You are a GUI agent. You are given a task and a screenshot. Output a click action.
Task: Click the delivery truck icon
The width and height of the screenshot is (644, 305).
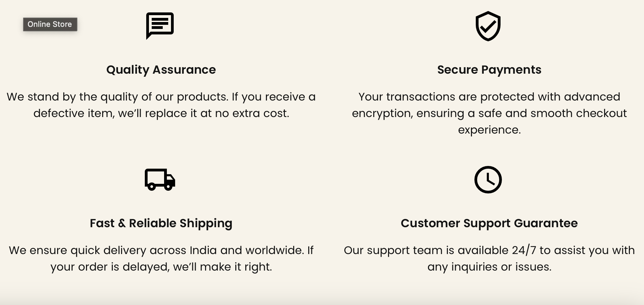(160, 179)
